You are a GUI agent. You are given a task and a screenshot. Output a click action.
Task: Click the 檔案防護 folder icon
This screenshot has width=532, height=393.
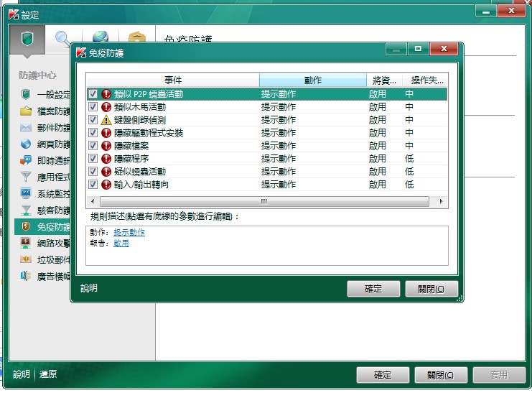26,111
